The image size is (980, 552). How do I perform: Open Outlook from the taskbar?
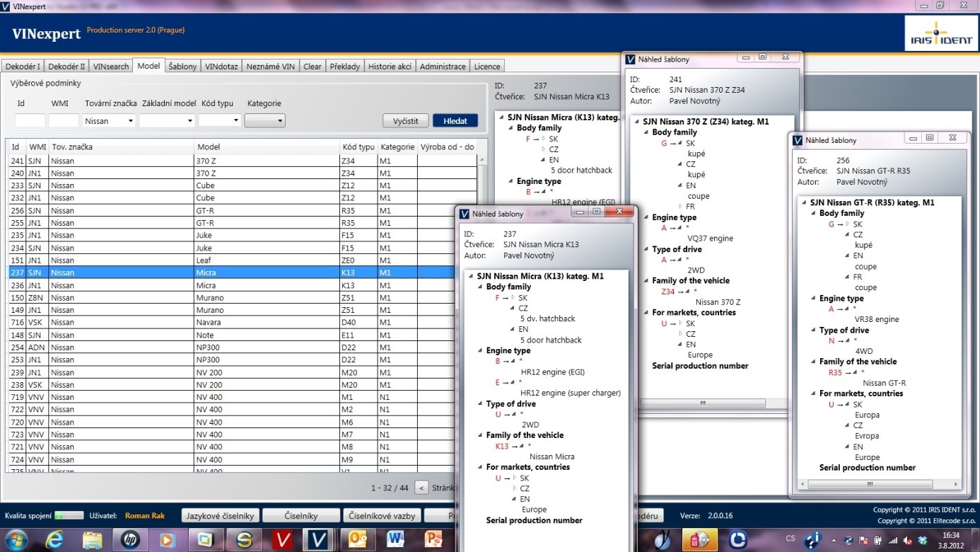pyautogui.click(x=358, y=540)
